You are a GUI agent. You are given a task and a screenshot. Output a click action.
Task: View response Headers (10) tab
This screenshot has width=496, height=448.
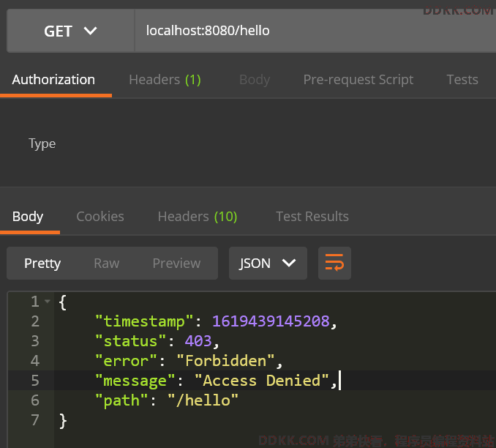[x=198, y=216]
